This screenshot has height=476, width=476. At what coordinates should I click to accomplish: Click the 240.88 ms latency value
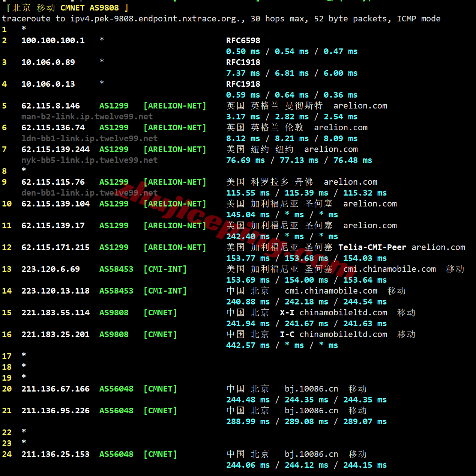click(248, 302)
